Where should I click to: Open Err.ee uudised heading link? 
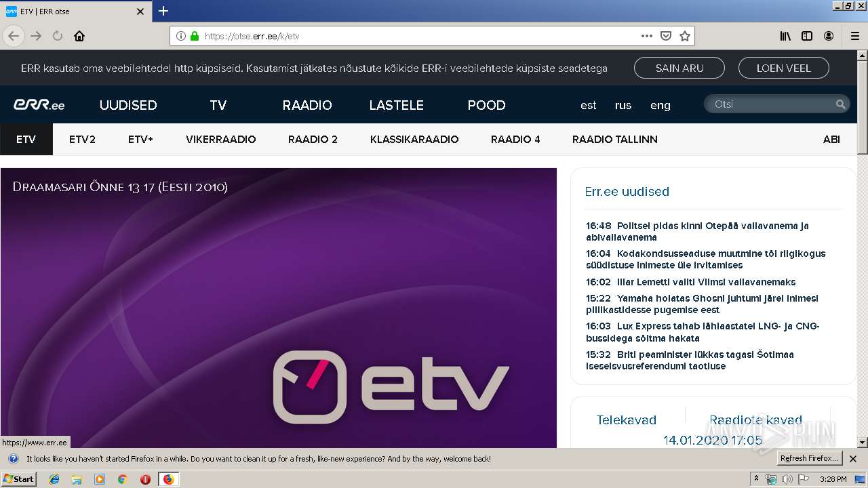click(x=627, y=192)
